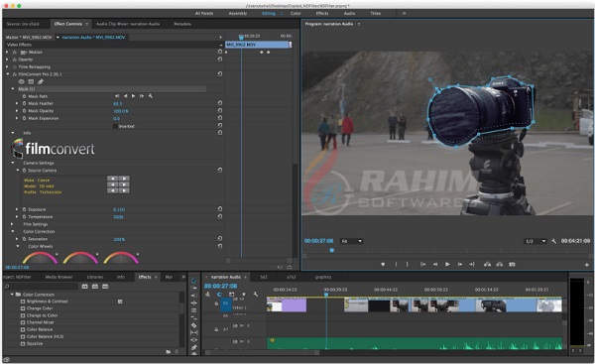Toggle Mask Expansion animation stopwatch
The image size is (595, 364).
[24, 118]
